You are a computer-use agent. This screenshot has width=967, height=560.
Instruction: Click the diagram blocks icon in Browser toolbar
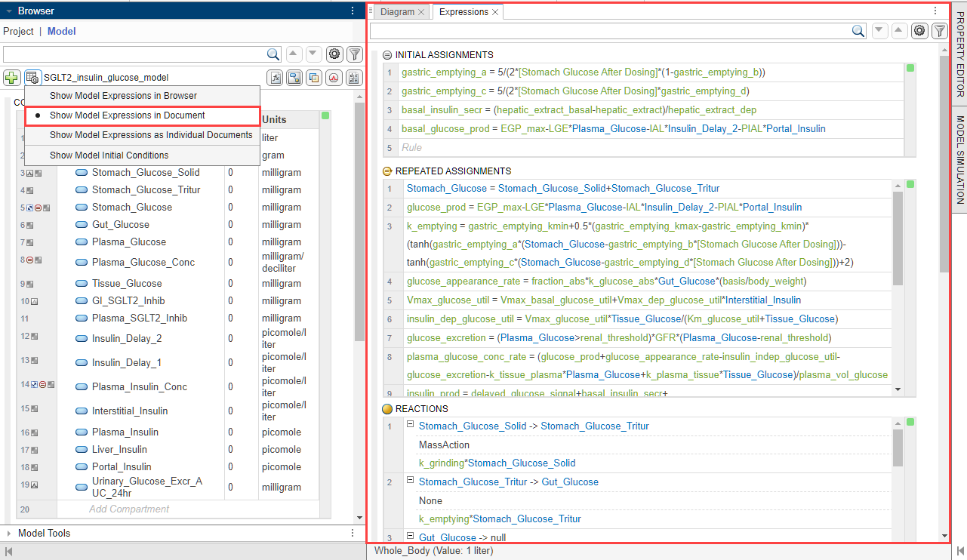[294, 77]
